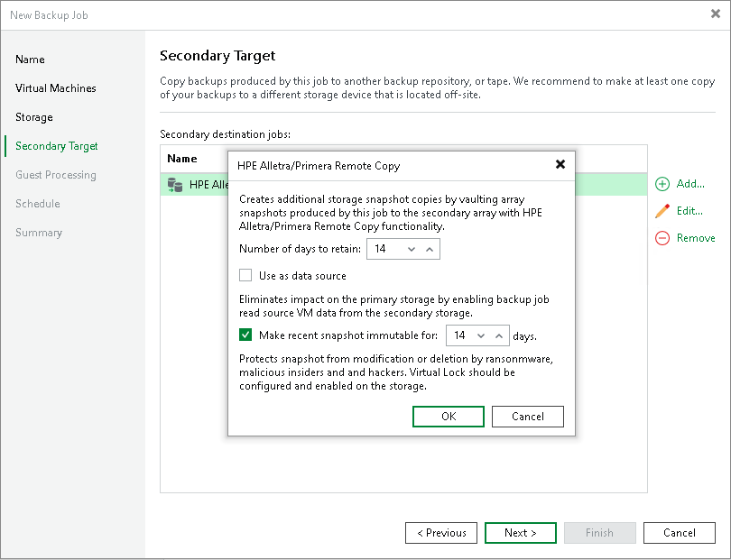This screenshot has height=560, width=731.
Task: Cancel the Remote Copy dialog
Action: (x=528, y=417)
